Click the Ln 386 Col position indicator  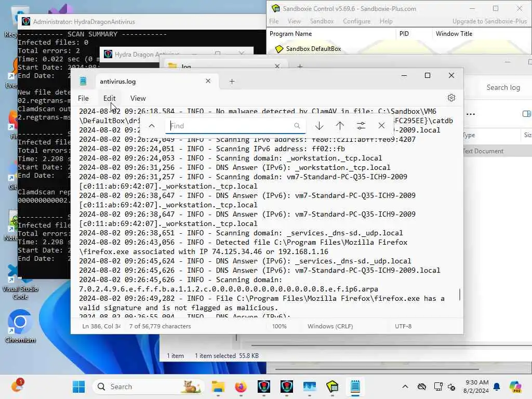click(101, 326)
